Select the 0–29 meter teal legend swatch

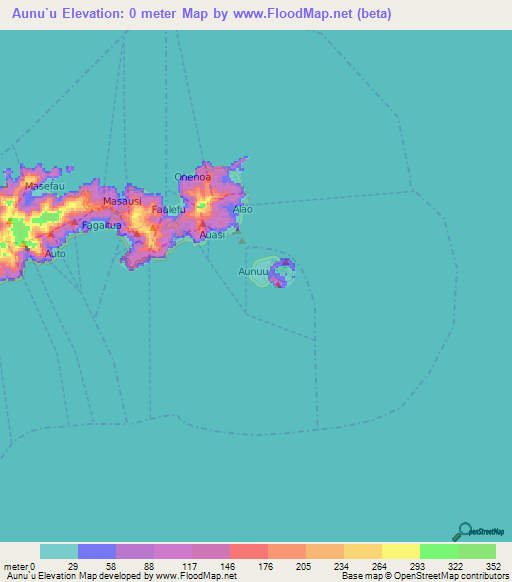click(x=59, y=552)
